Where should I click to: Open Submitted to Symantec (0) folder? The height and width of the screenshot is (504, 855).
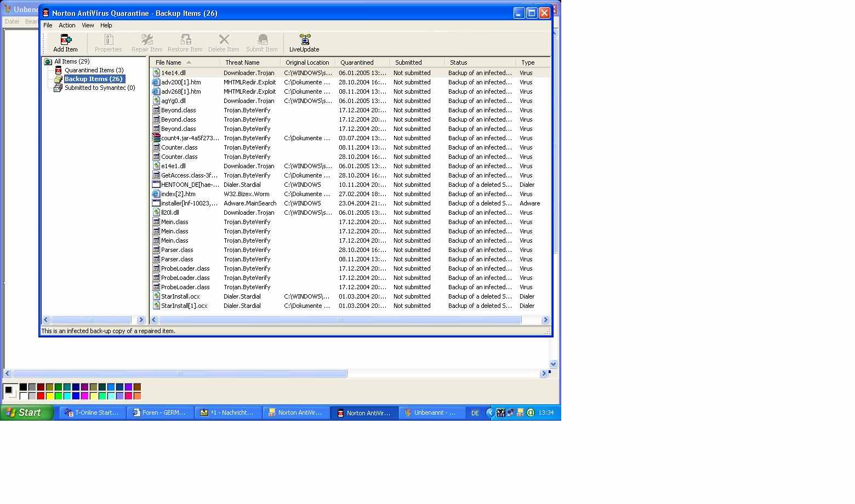tap(100, 88)
